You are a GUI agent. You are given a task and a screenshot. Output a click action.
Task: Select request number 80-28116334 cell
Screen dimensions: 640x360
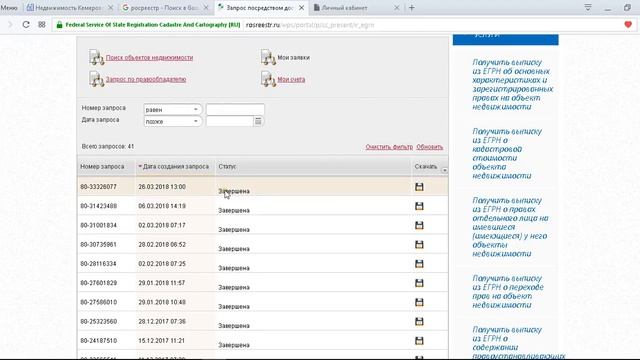(x=98, y=264)
